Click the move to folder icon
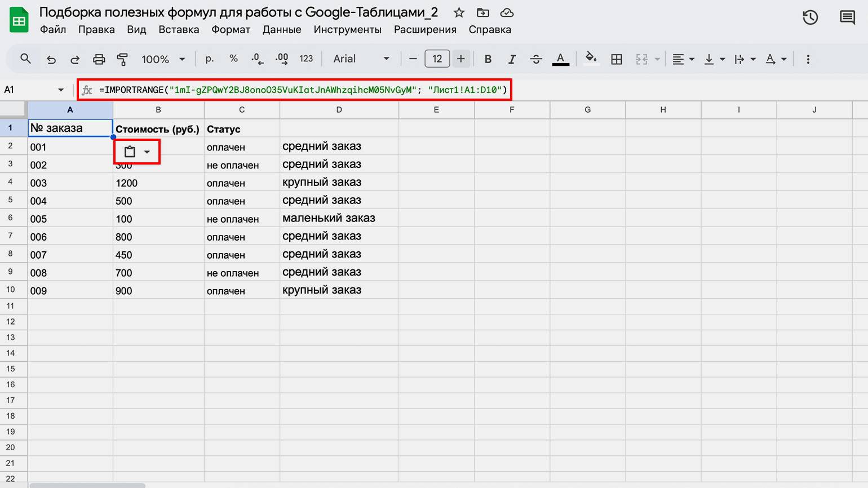Viewport: 868px width, 488px height. (483, 12)
